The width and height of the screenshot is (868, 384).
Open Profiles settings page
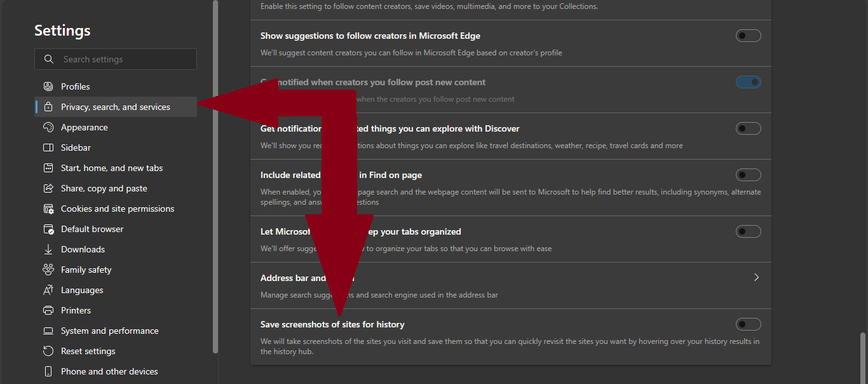(116, 86)
